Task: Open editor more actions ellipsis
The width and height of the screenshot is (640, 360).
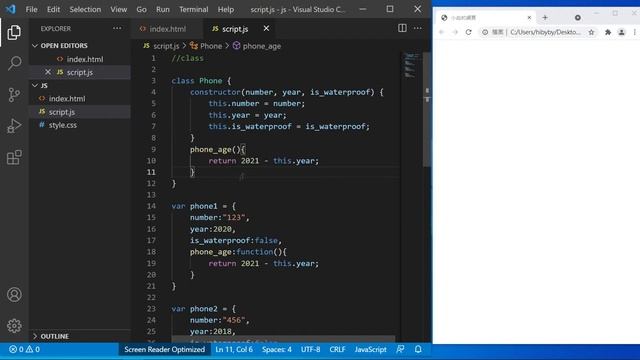Action: click(x=418, y=28)
